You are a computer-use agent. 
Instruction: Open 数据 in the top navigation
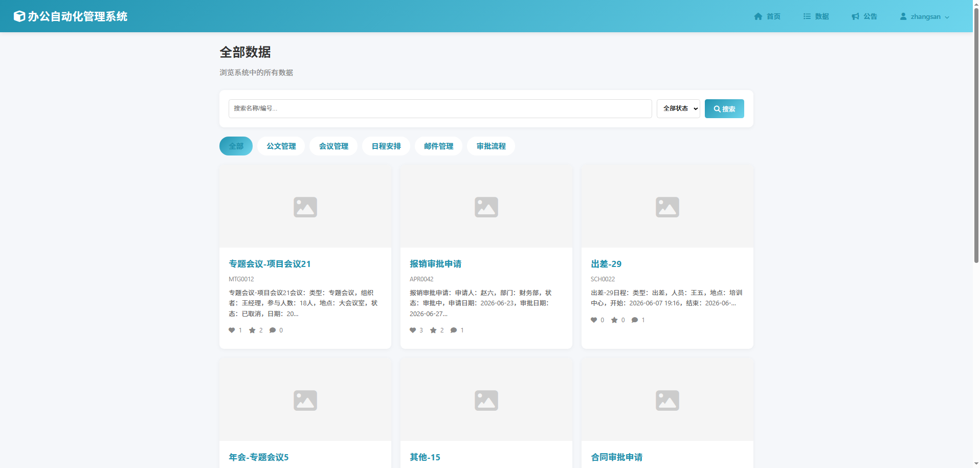click(x=816, y=16)
